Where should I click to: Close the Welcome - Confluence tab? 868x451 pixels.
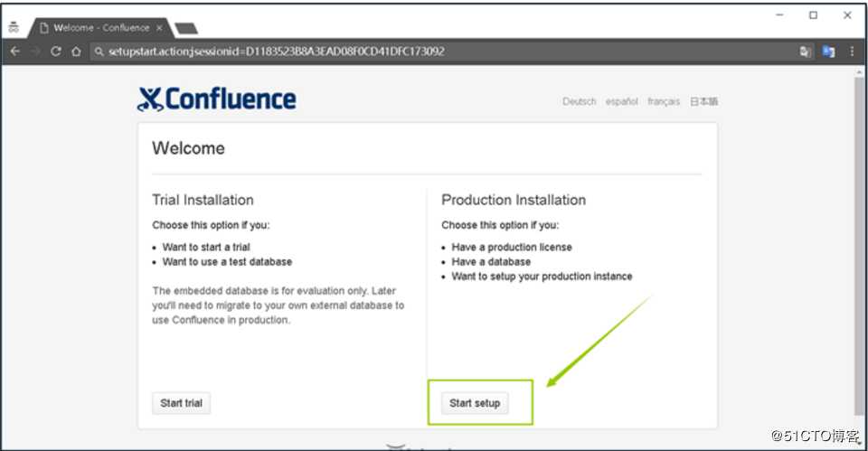tap(159, 28)
